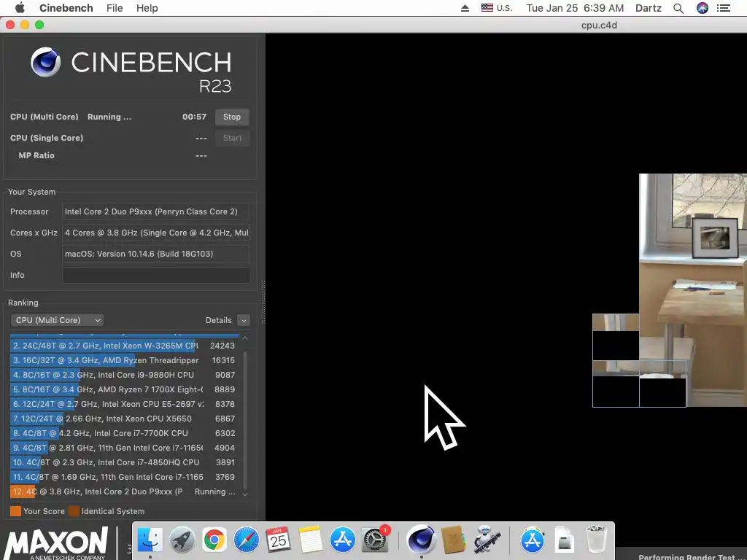This screenshot has height=560, width=747.
Task: Click the Processor field text
Action: (x=156, y=211)
